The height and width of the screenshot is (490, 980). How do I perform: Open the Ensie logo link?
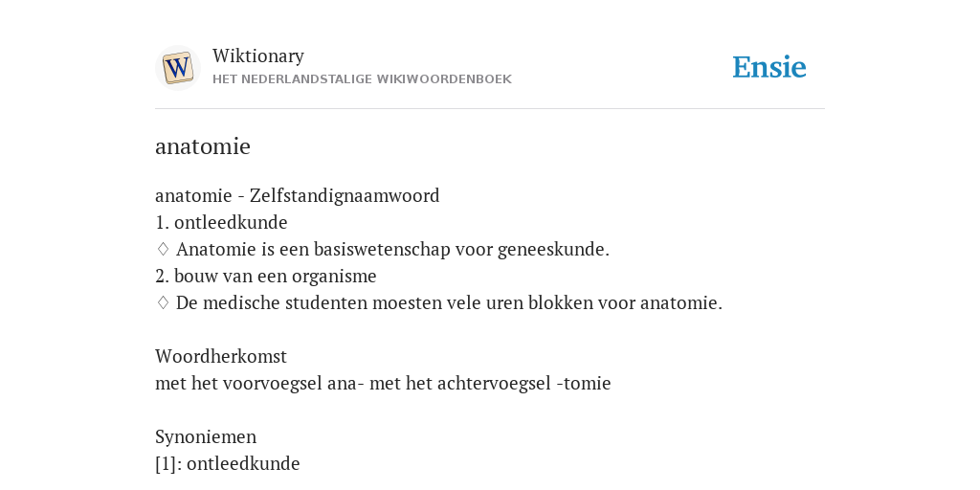pyautogui.click(x=769, y=67)
